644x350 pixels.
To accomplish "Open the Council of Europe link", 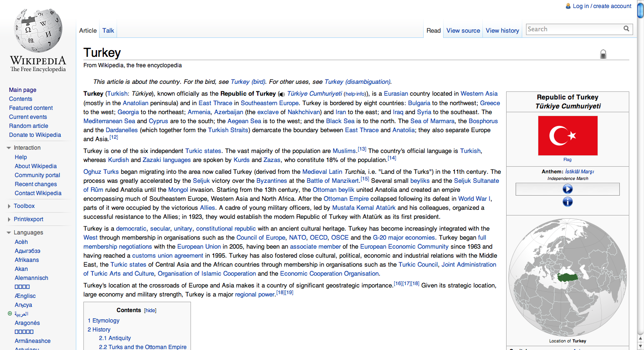I will click(261, 238).
